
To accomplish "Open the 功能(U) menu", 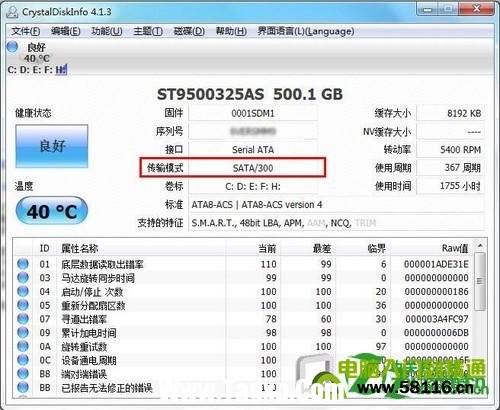I will tap(107, 31).
